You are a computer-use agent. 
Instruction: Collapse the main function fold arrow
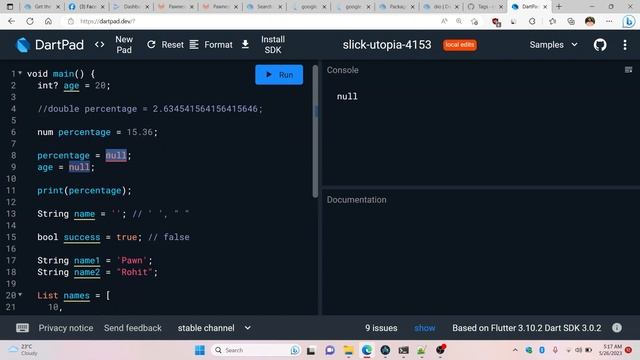[x=20, y=73]
